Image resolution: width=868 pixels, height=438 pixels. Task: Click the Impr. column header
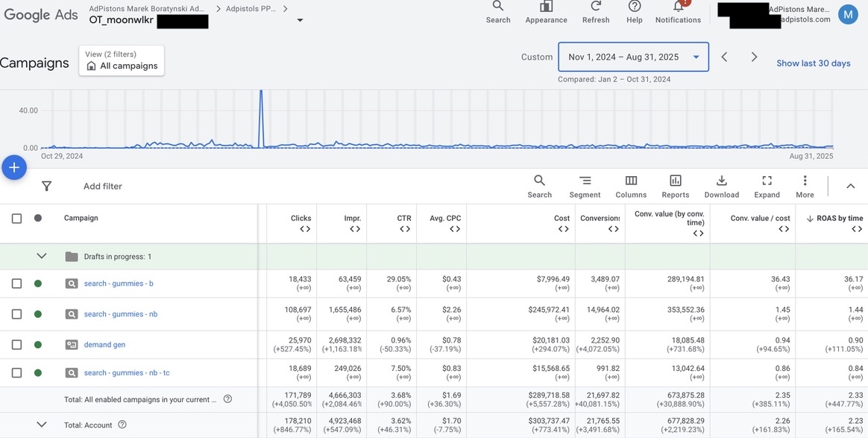[x=353, y=218]
